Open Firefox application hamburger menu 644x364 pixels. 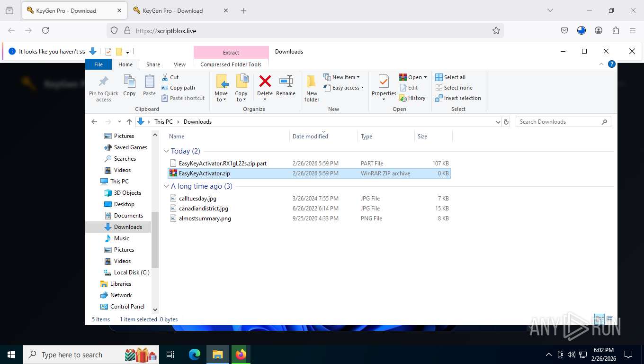pos(633,30)
